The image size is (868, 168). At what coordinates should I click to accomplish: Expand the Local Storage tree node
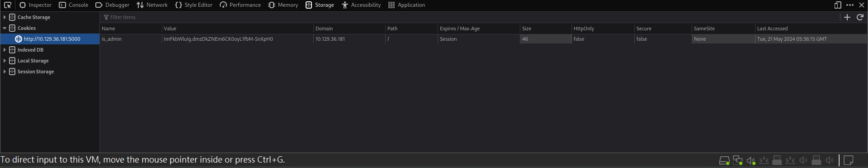(x=5, y=61)
